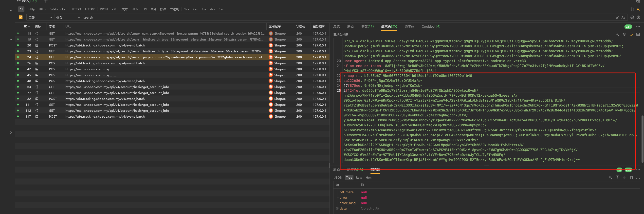Switch to the 参数(11) tab
The image size is (644, 214).
pos(367,26)
